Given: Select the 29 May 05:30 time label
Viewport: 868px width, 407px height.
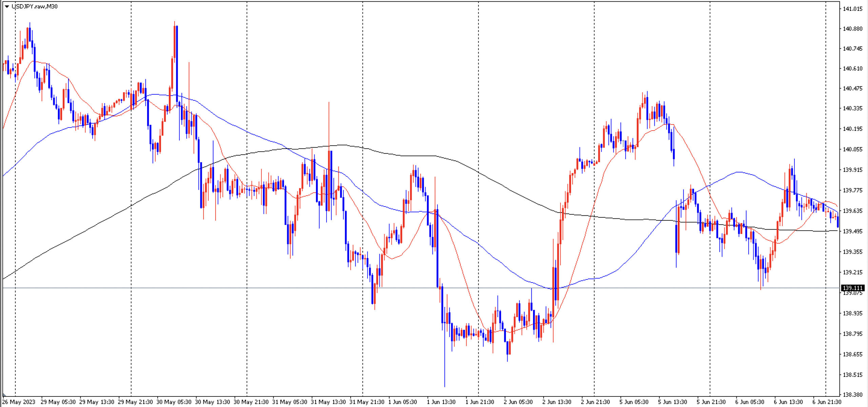Looking at the screenshot, I should pos(58,402).
